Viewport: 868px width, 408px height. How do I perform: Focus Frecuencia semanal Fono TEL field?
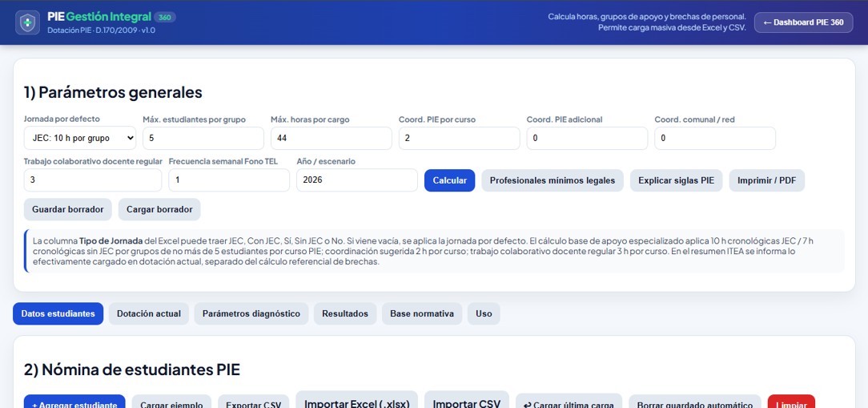(229, 180)
